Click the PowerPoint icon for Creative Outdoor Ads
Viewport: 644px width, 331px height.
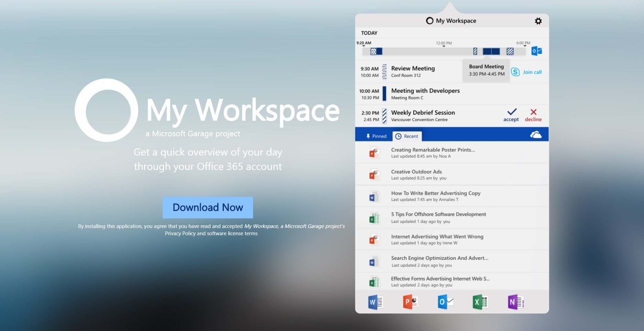[374, 175]
